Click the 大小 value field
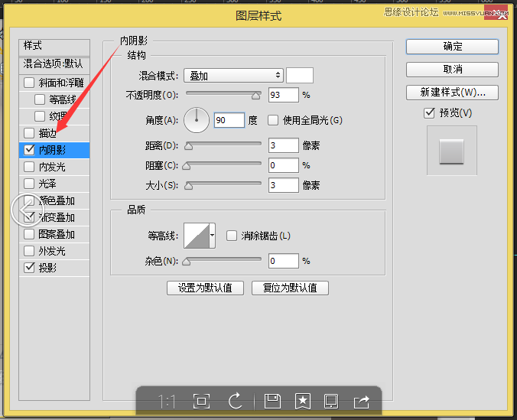 click(x=284, y=185)
